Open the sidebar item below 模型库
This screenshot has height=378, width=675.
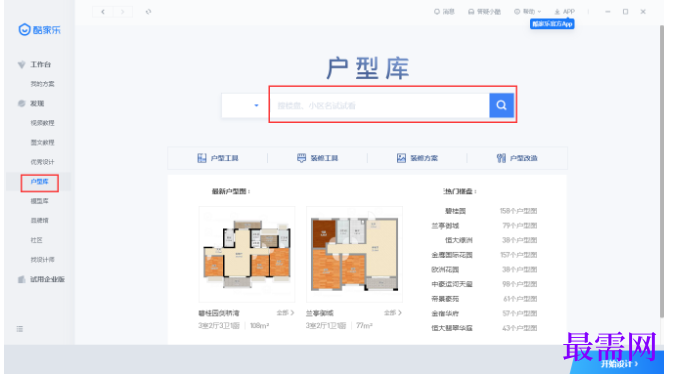(x=39, y=220)
